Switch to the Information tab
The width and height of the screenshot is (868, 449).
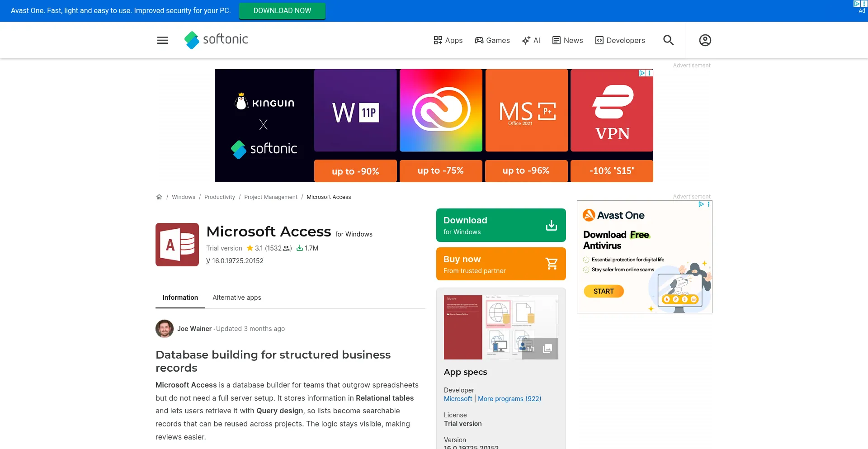(180, 298)
